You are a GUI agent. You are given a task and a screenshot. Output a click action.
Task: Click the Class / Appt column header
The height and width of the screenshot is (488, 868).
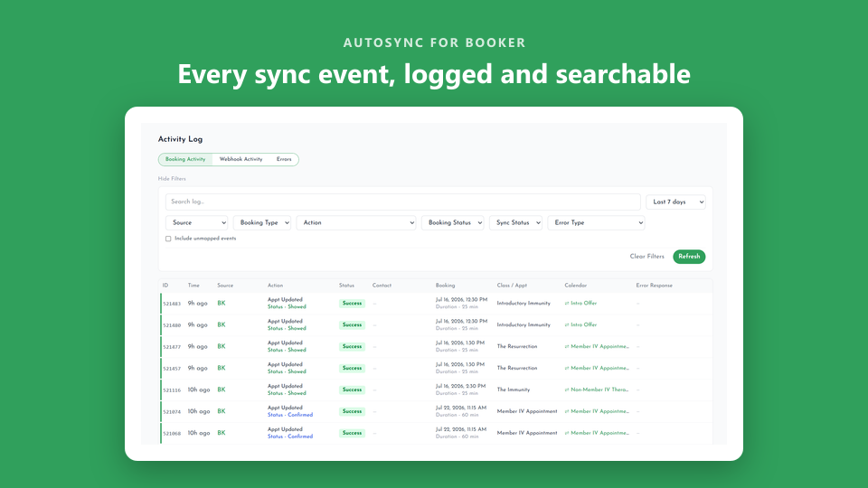[x=512, y=286]
